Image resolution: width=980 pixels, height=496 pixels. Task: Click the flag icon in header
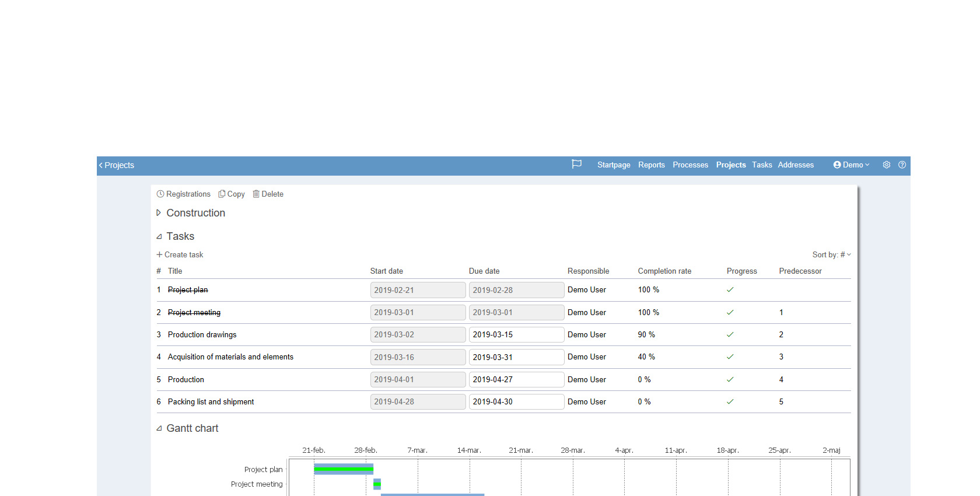click(576, 165)
